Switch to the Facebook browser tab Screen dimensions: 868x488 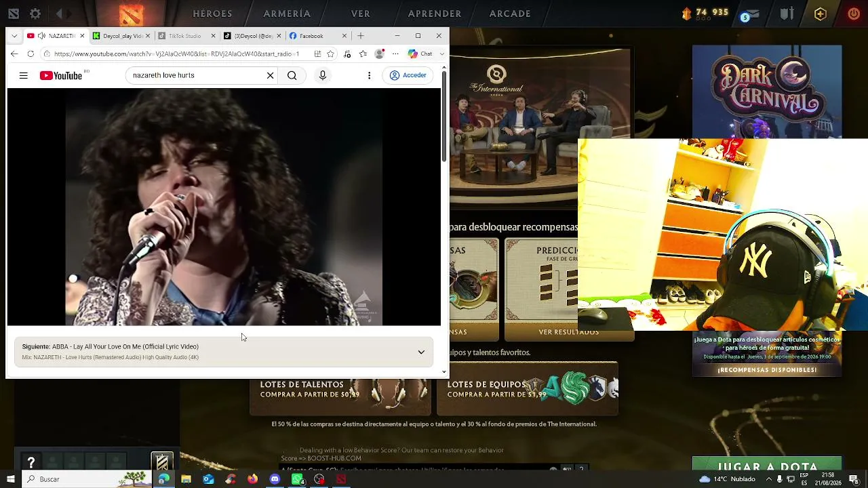pos(319,36)
